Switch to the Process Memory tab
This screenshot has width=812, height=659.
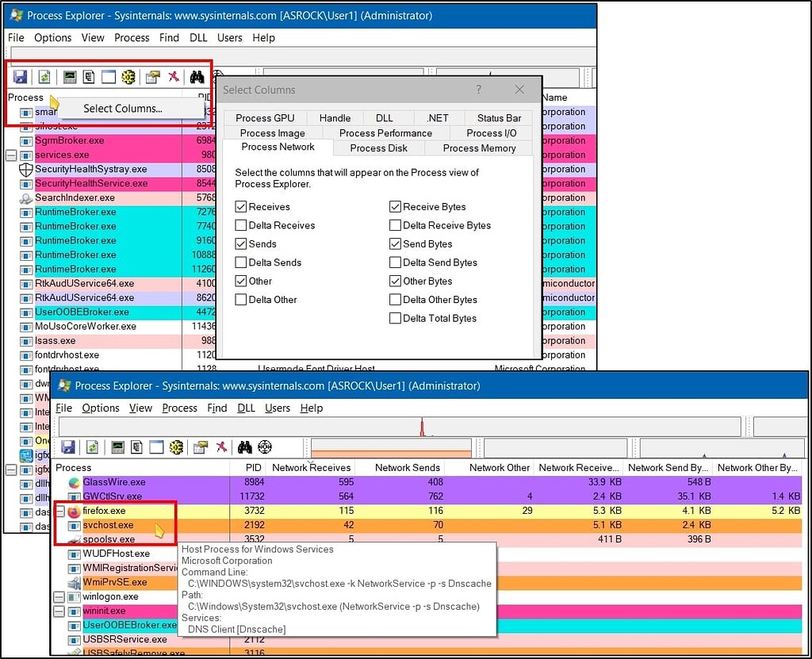[x=479, y=148]
